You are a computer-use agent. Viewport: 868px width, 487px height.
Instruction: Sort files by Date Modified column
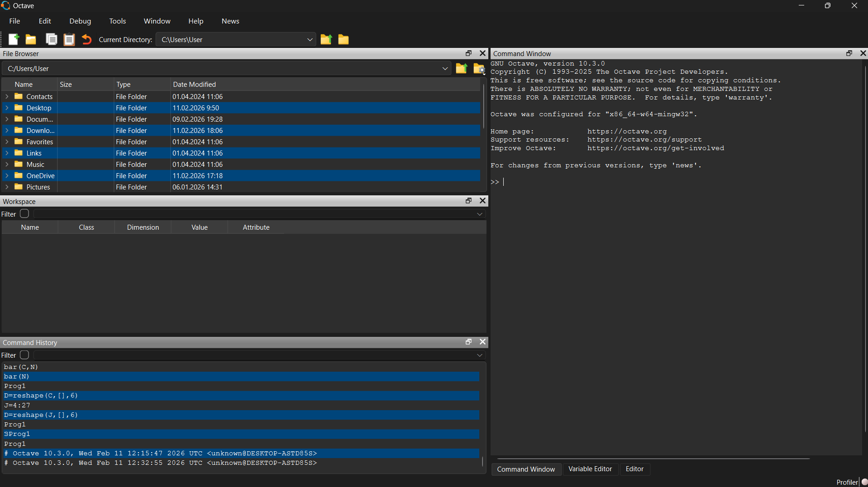tap(194, 85)
